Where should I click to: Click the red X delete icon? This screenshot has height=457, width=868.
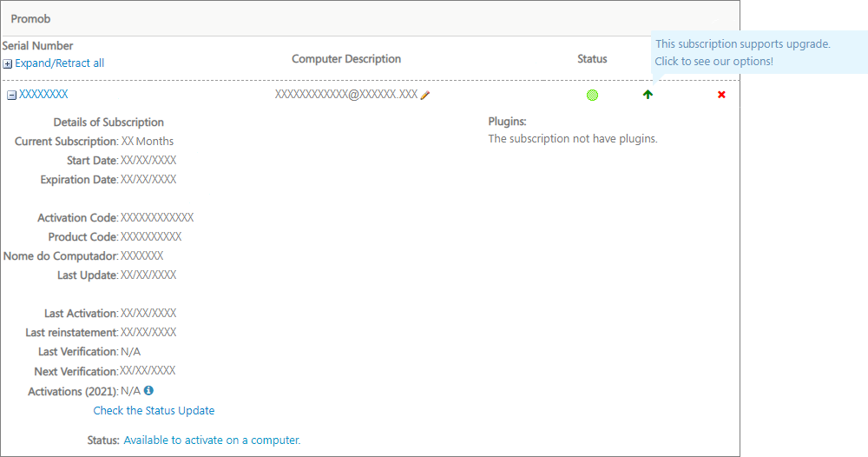(x=721, y=95)
